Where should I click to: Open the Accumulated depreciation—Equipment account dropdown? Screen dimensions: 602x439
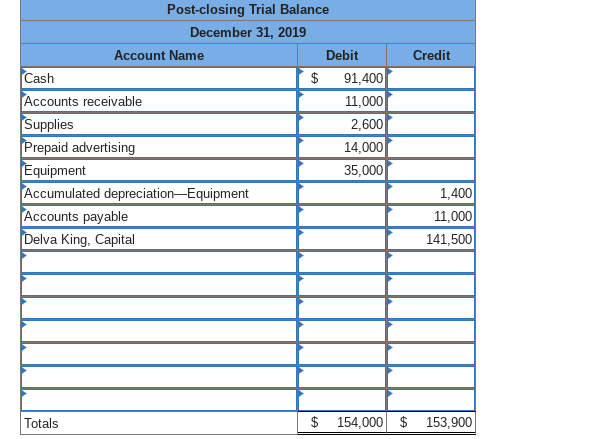(x=158, y=193)
